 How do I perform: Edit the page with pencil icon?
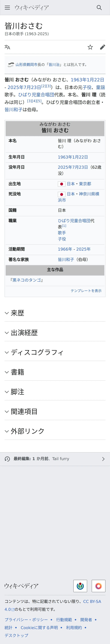point(102,47)
